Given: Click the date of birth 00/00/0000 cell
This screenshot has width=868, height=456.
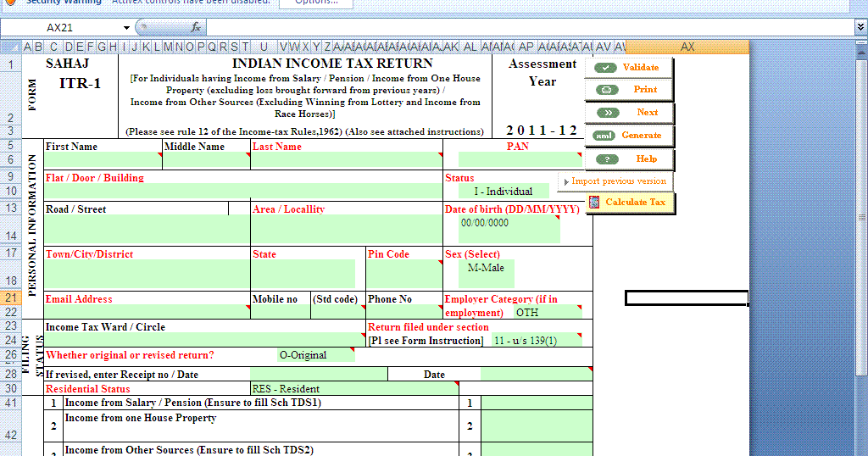Looking at the screenshot, I should (x=509, y=229).
